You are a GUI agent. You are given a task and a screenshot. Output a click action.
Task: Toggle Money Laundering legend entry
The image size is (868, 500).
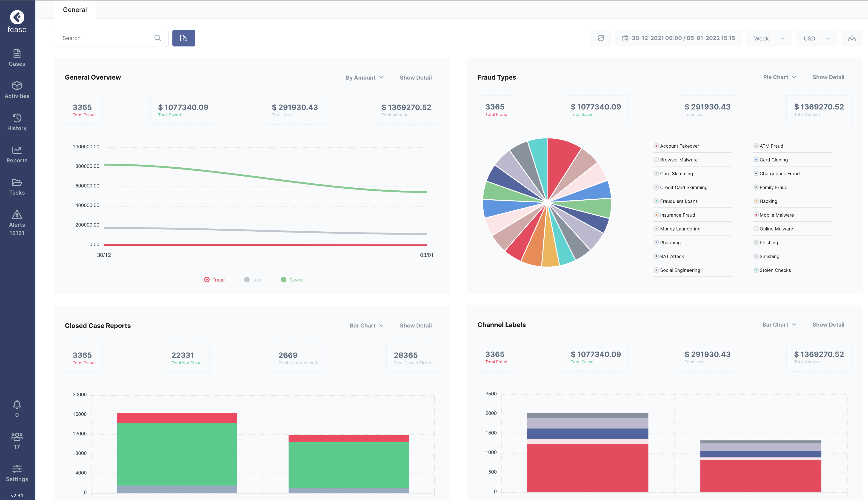[x=677, y=229]
